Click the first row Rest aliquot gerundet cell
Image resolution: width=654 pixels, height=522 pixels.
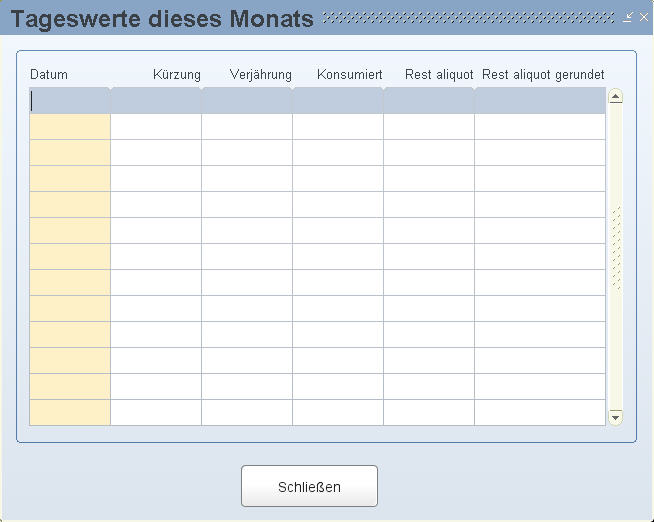pyautogui.click(x=540, y=101)
